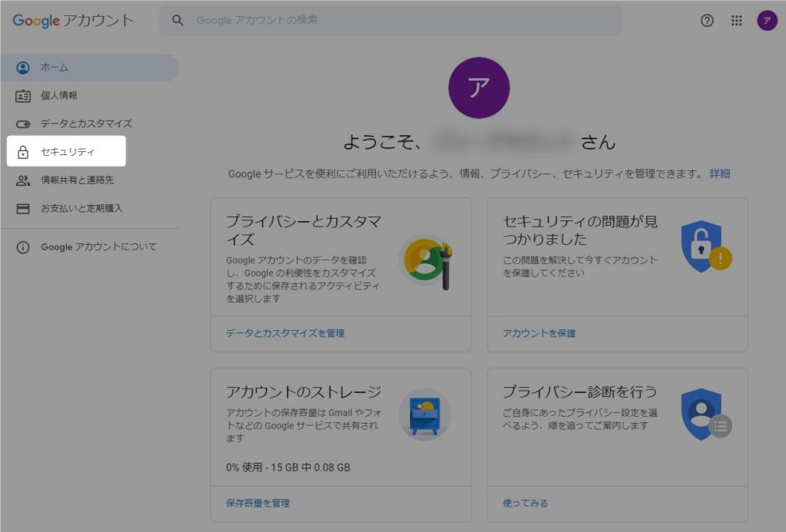Viewport: 786px width, 532px height.
Task: Click the search magnifier icon
Action: tap(178, 20)
